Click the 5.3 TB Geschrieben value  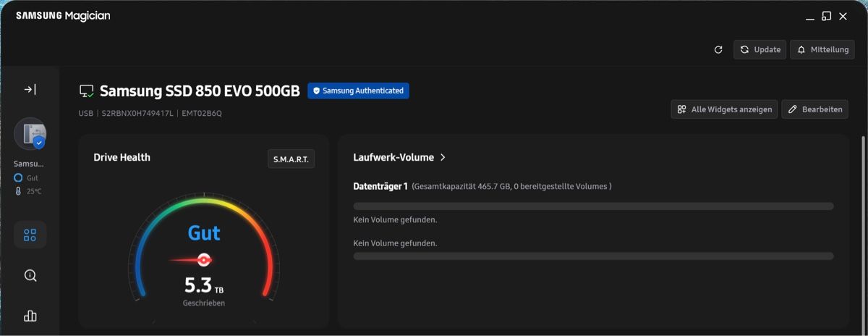204,285
